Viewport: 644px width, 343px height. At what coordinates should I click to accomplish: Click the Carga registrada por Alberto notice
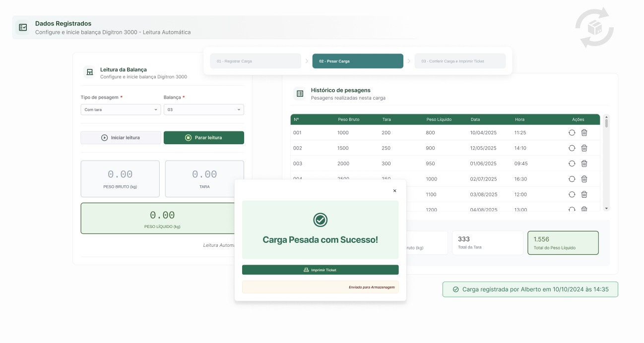[x=530, y=289]
